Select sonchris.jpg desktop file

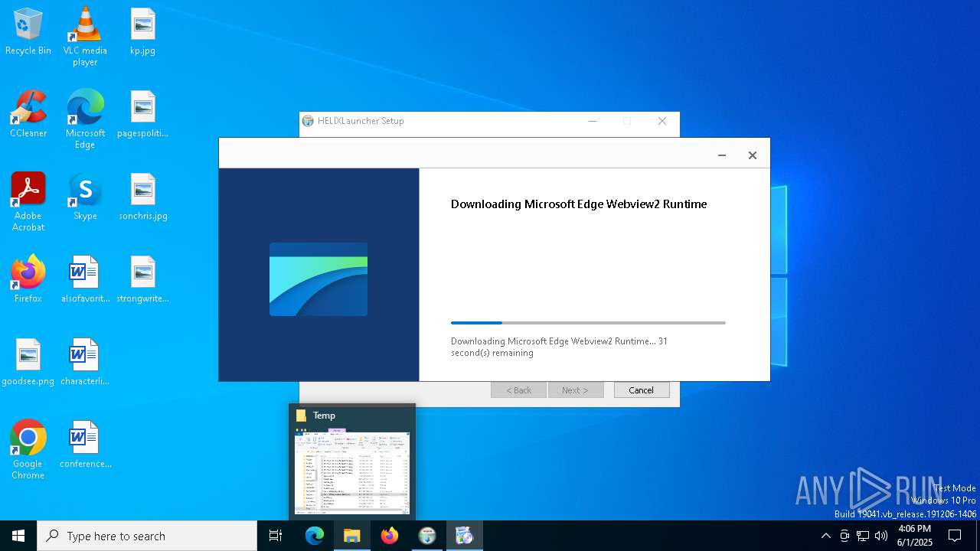click(142, 197)
